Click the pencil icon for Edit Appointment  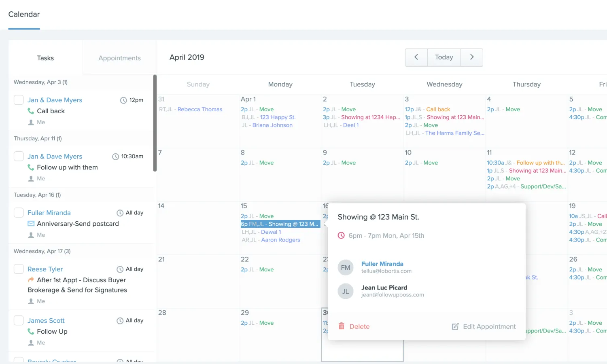tap(455, 326)
